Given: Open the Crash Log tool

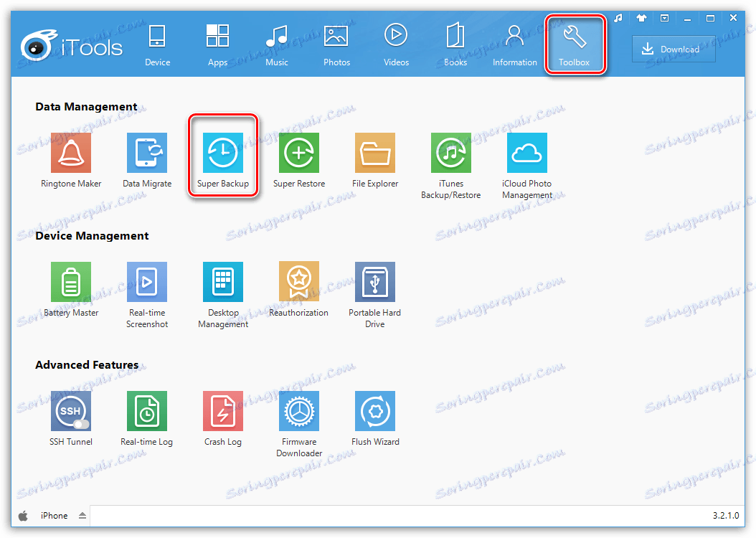Looking at the screenshot, I should coord(223,411).
